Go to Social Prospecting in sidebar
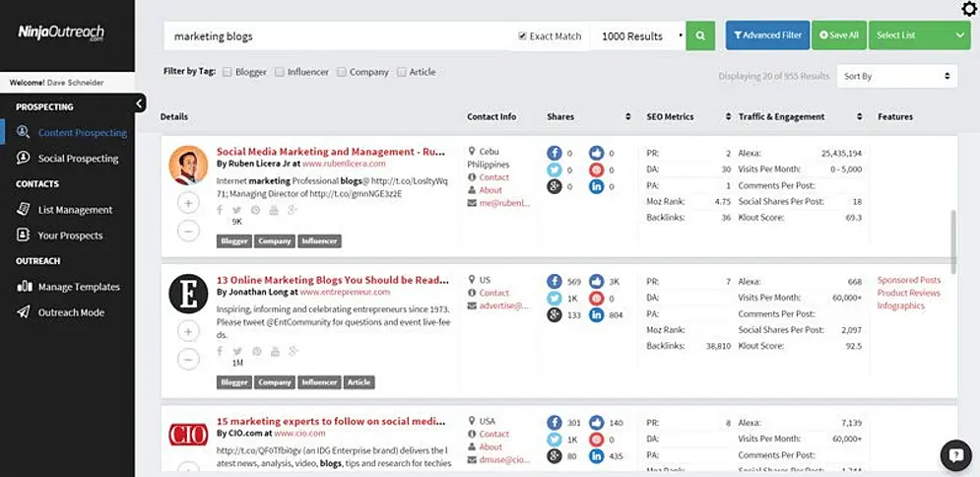The width and height of the screenshot is (980, 477). point(78,159)
